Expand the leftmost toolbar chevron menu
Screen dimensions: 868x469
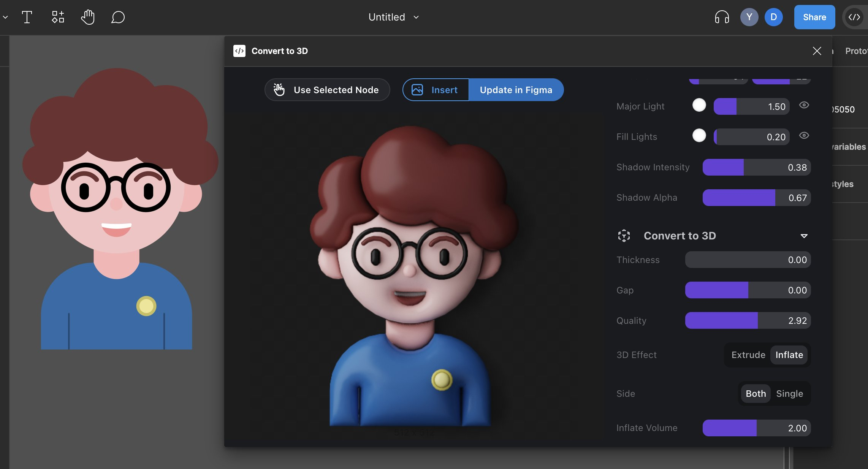pos(5,17)
